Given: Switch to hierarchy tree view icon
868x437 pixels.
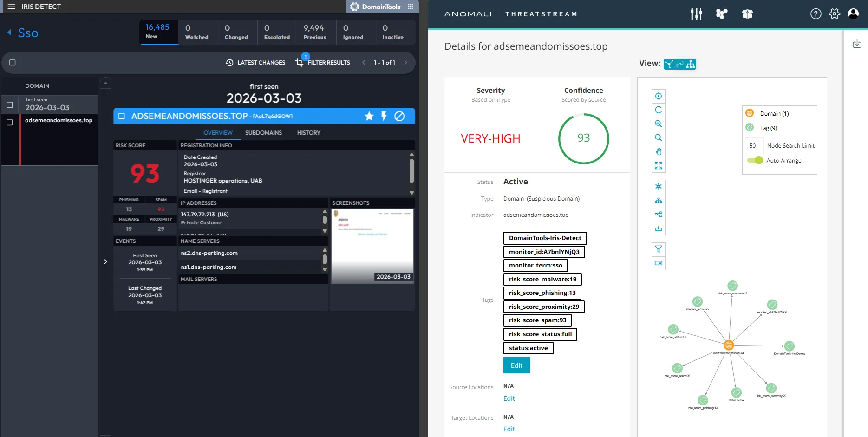Looking at the screenshot, I should (691, 64).
